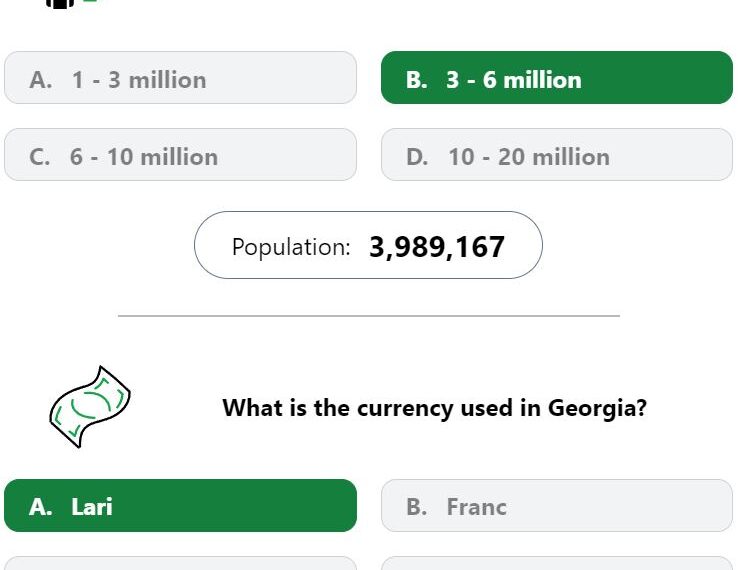The image size is (738, 570).
Task: Select answer A. 1 - 3 million
Action: (180, 78)
